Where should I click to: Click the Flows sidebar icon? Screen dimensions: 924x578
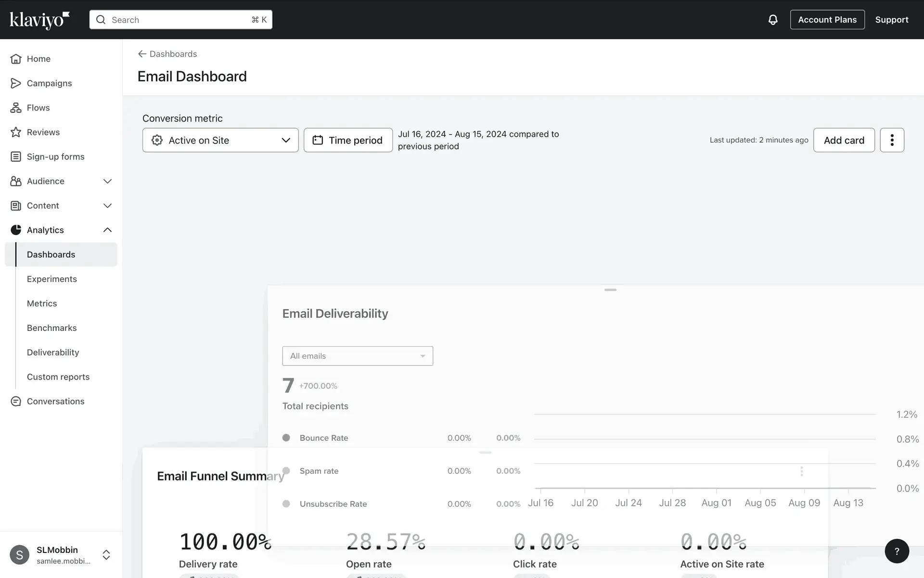pyautogui.click(x=16, y=108)
